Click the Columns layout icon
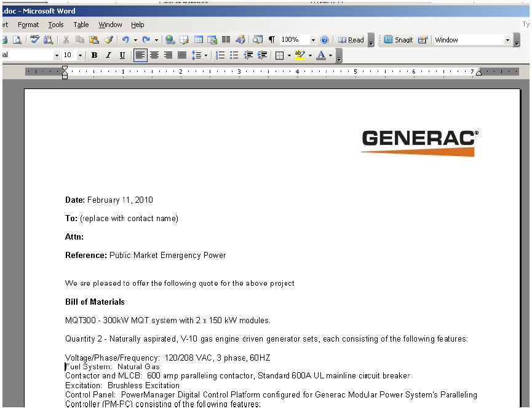Screen dimensions: 532x411 click(x=226, y=40)
